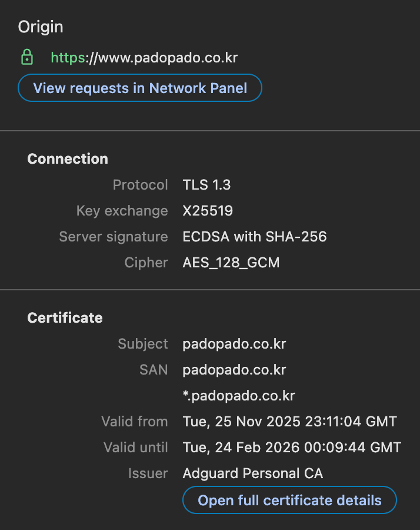Image resolution: width=420 pixels, height=530 pixels.
Task: Click the Server signature field label
Action: pyautogui.click(x=114, y=237)
